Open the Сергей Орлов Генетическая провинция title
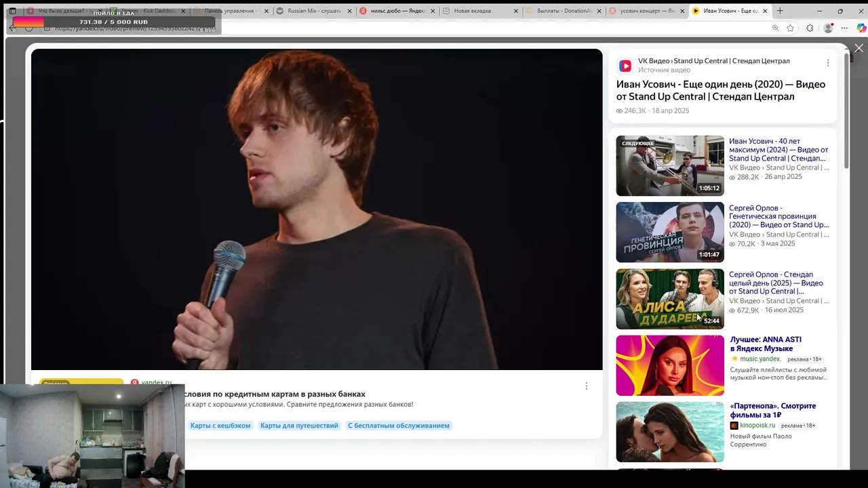This screenshot has width=868, height=488. coord(778,216)
